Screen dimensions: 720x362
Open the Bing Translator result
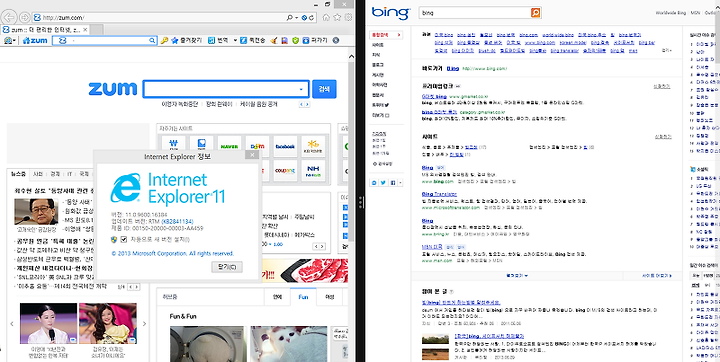pyautogui.click(x=439, y=194)
